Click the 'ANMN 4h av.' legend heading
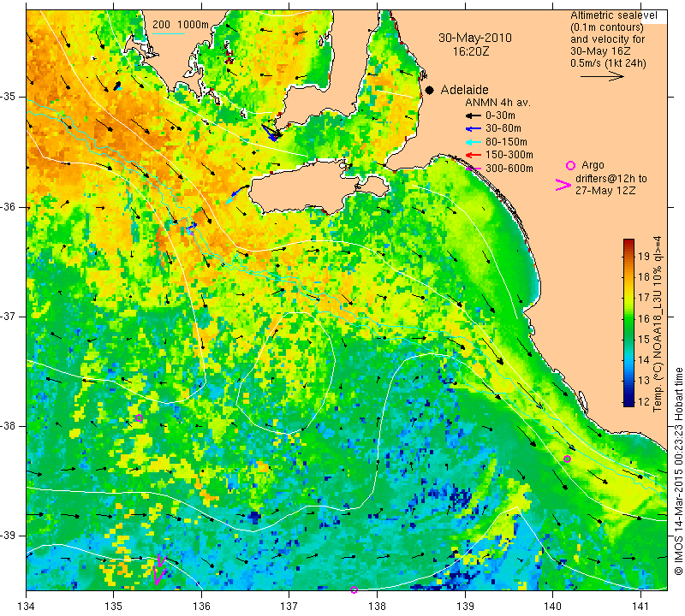The image size is (685, 616). (497, 103)
